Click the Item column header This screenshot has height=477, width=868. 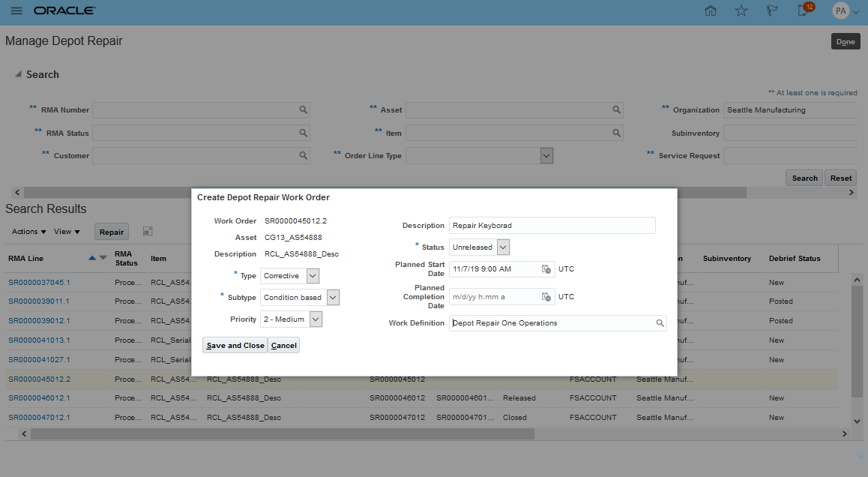[x=158, y=258]
